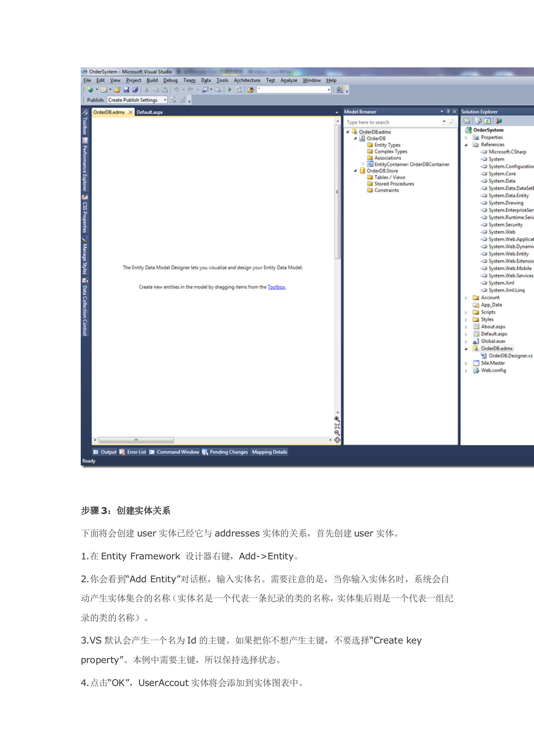Click the Open File folder icon
The width and height of the screenshot is (534, 756).
click(x=117, y=90)
